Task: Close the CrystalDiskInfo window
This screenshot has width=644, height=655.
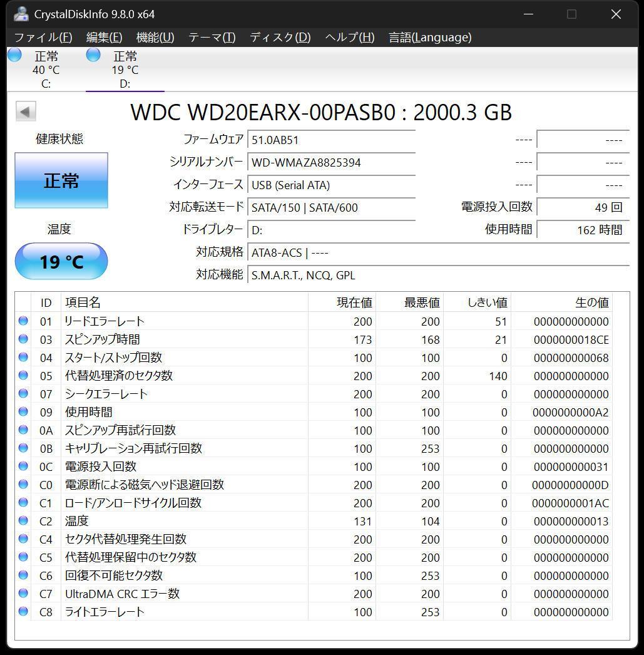Action: 616,14
